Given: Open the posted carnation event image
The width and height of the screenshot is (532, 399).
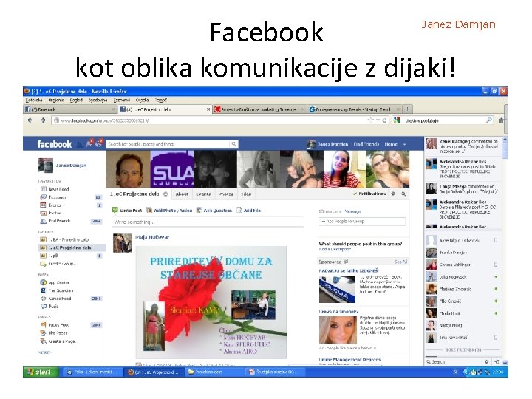Looking at the screenshot, I should [211, 302].
